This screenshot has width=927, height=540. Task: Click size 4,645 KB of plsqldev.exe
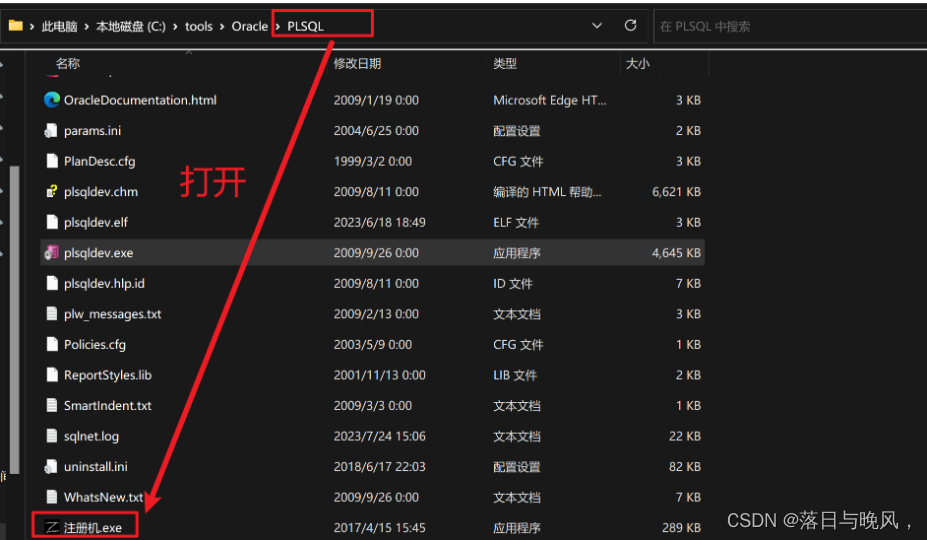[x=676, y=253]
